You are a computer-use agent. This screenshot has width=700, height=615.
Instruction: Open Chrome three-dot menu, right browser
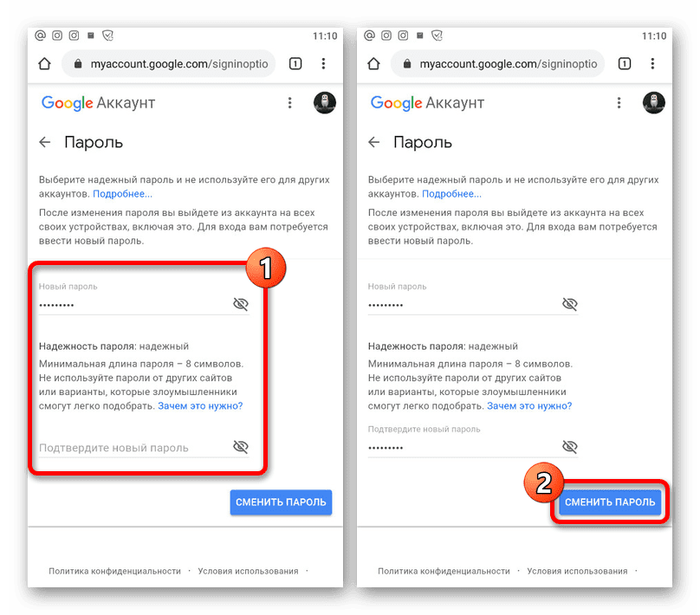(652, 64)
